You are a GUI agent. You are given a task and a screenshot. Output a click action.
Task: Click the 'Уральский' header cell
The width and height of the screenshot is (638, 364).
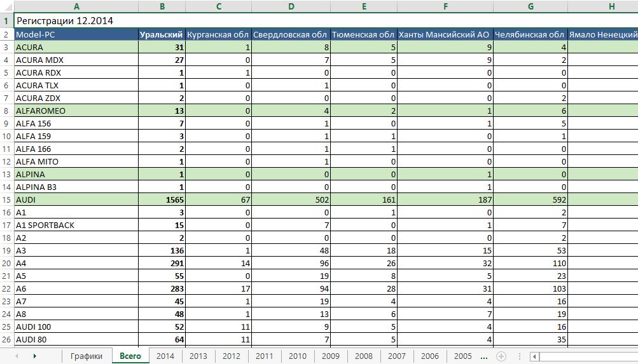pyautogui.click(x=162, y=34)
